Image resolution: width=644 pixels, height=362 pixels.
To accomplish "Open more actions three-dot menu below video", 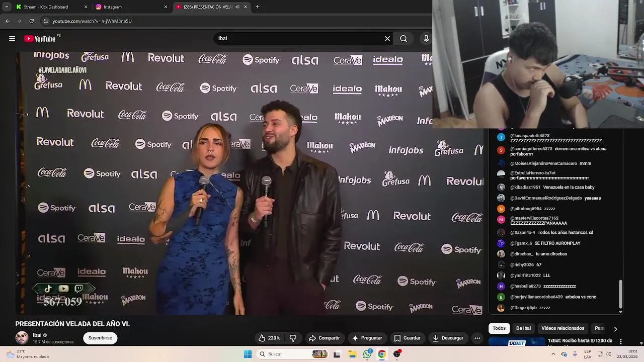I will [x=477, y=338].
